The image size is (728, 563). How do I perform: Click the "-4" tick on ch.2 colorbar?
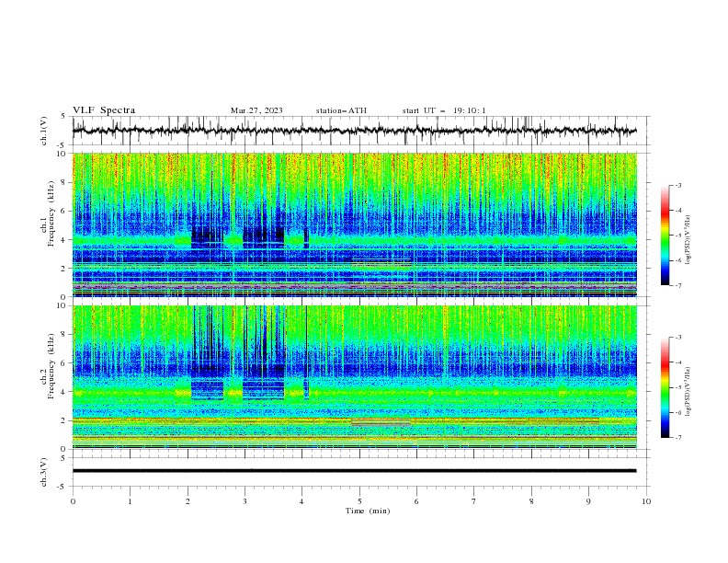[677, 362]
